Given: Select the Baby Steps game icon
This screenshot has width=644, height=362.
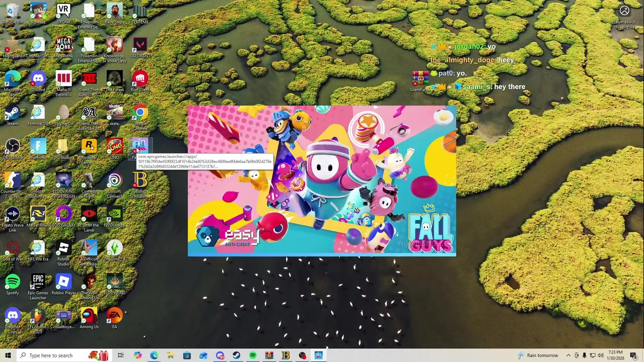Looking at the screenshot, I should 114,14.
